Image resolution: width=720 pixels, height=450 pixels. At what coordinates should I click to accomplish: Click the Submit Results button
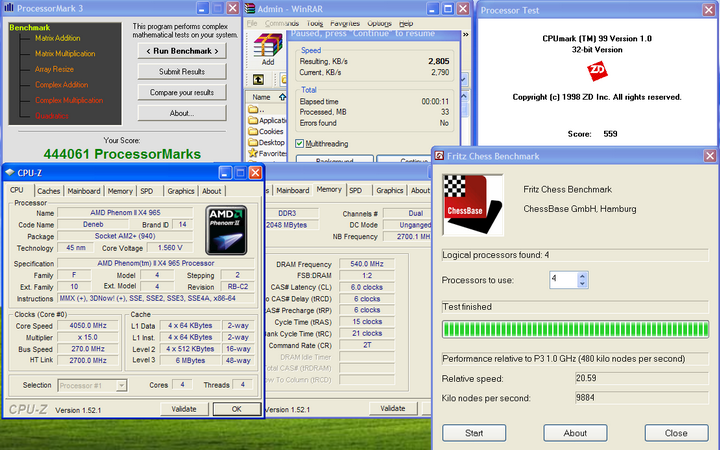182,72
